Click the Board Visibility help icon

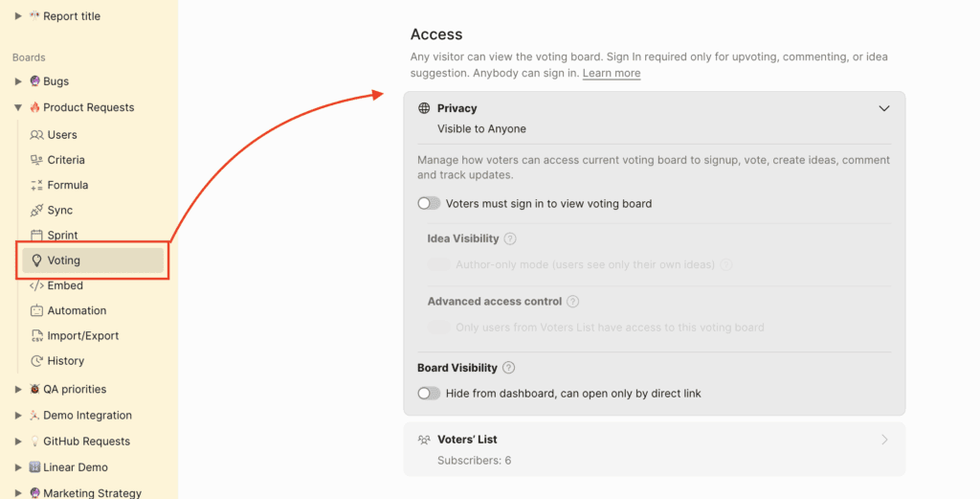click(x=509, y=368)
